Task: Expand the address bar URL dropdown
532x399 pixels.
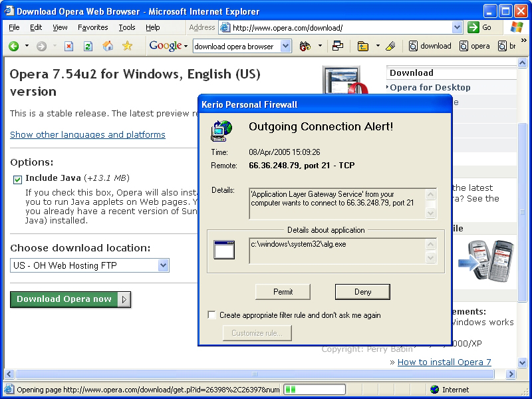Action: pos(457,27)
